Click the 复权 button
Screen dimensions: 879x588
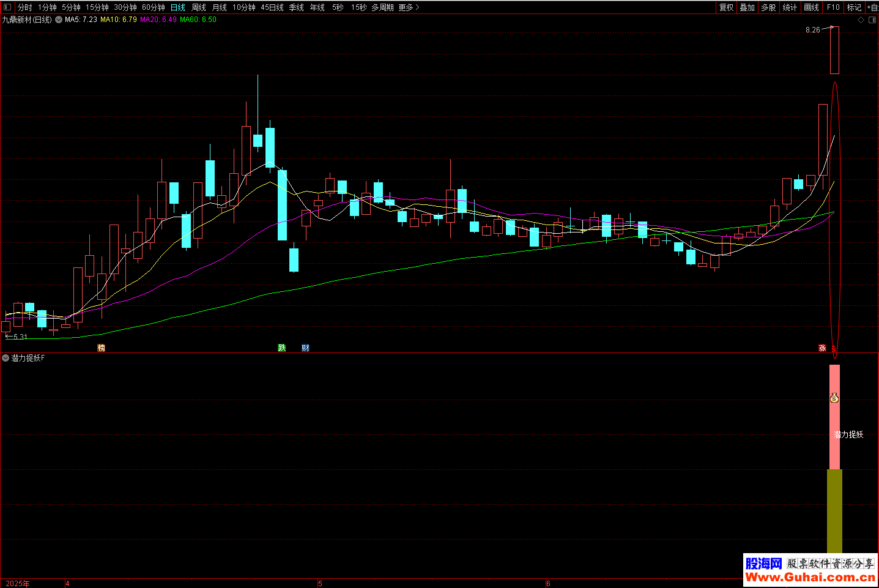[726, 7]
